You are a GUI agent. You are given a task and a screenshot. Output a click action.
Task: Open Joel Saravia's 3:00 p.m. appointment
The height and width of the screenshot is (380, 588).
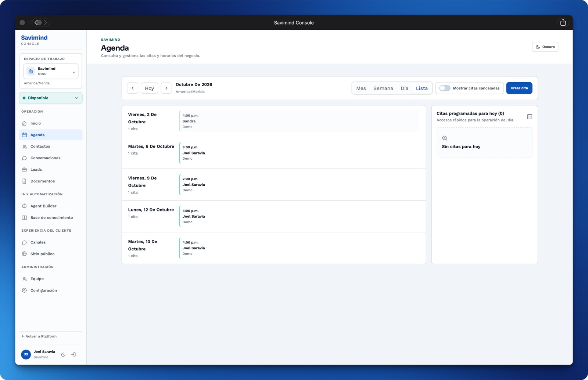pos(299,153)
